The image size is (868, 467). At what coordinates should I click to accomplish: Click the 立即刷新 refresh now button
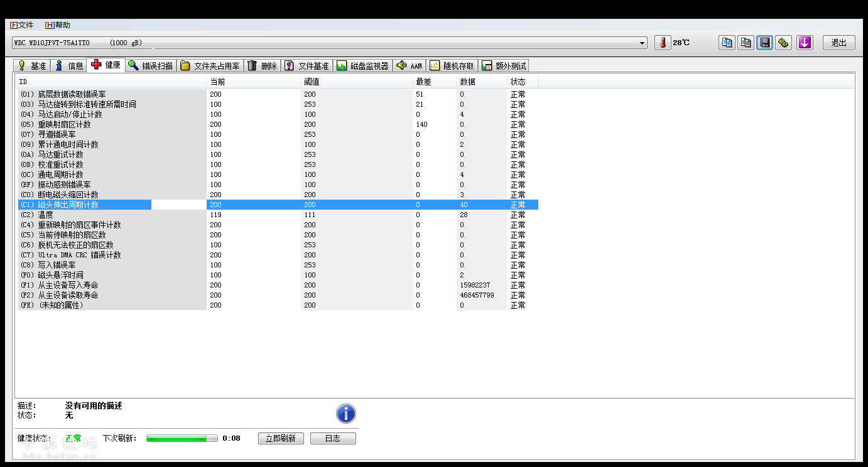point(281,438)
